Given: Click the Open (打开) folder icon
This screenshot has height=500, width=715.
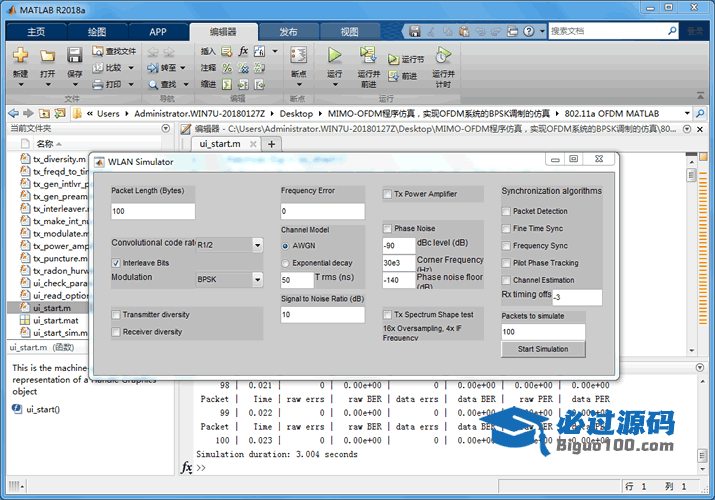Looking at the screenshot, I should point(47,56).
